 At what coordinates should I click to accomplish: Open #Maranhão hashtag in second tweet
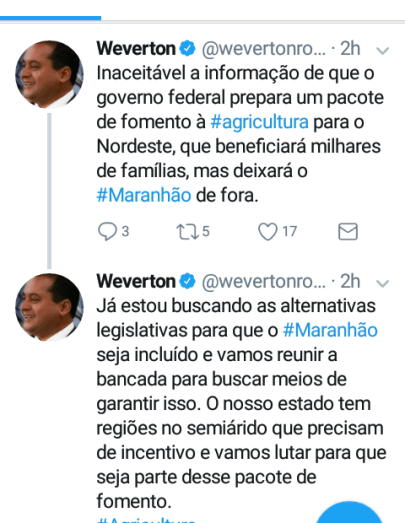pos(330,330)
